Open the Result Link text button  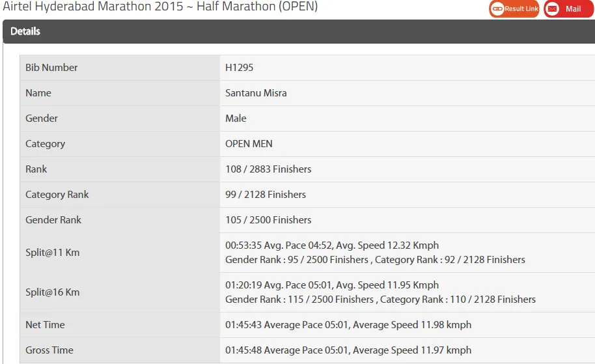click(521, 9)
